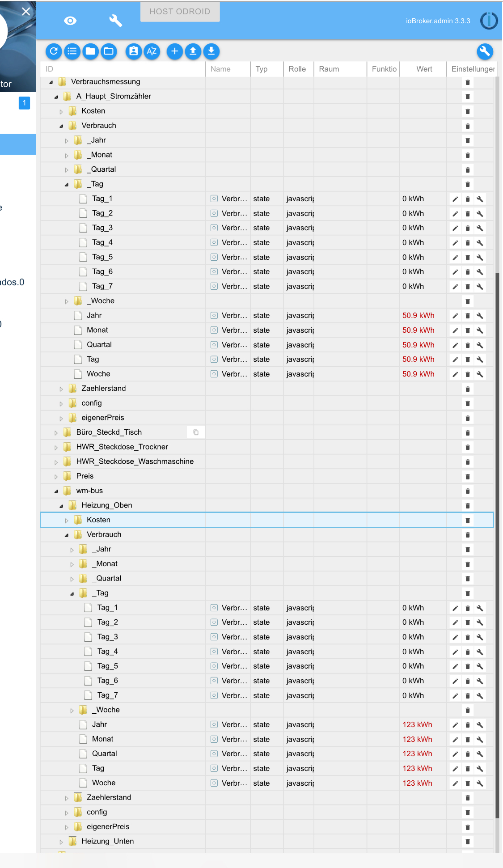Open the Funktio column filter
Image resolution: width=503 pixels, height=868 pixels.
click(x=383, y=69)
